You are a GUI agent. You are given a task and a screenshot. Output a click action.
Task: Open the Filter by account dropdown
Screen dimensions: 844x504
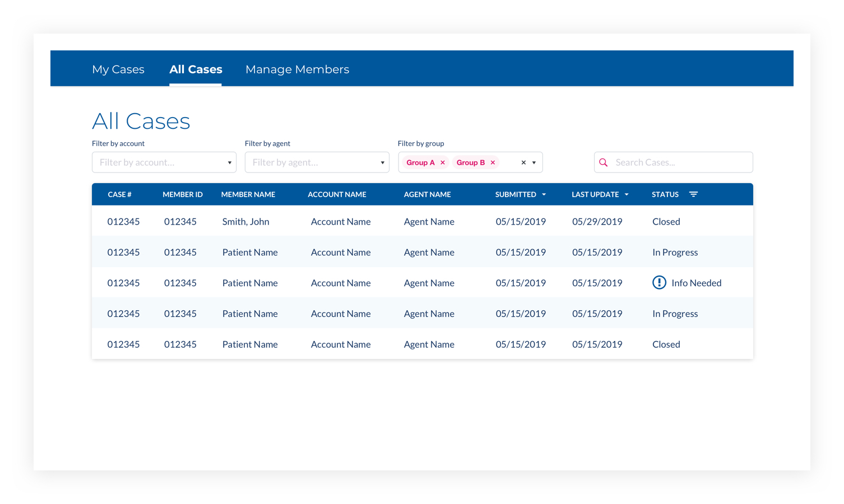[164, 162]
